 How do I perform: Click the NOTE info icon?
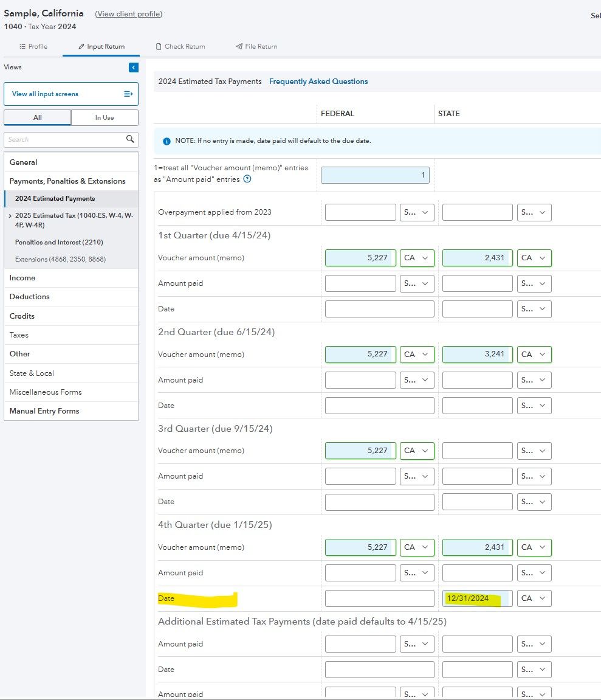tap(167, 141)
